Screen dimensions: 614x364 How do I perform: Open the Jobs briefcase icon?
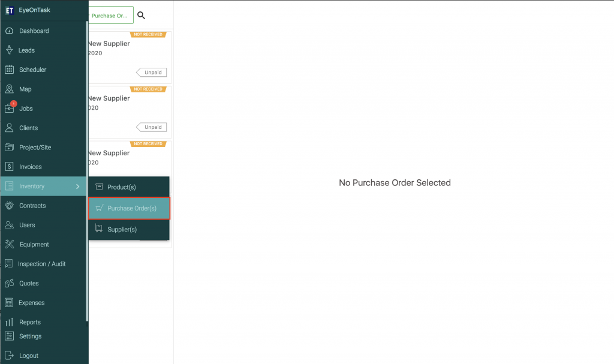(x=10, y=109)
